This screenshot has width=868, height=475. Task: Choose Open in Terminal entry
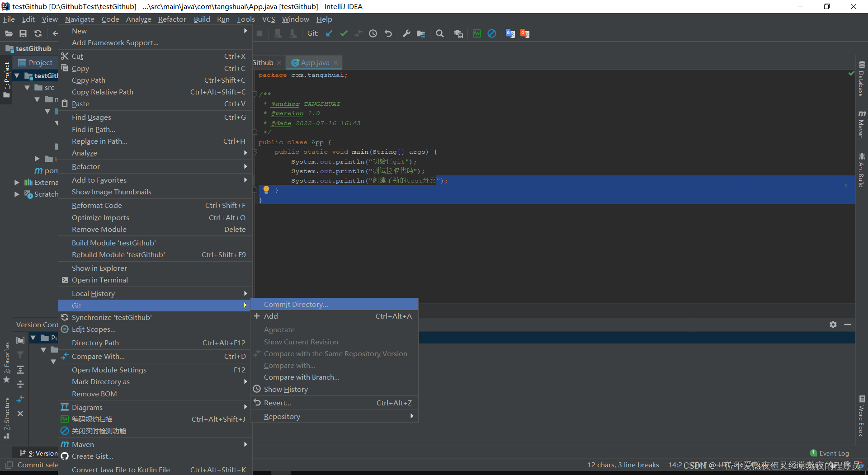pyautogui.click(x=156, y=280)
